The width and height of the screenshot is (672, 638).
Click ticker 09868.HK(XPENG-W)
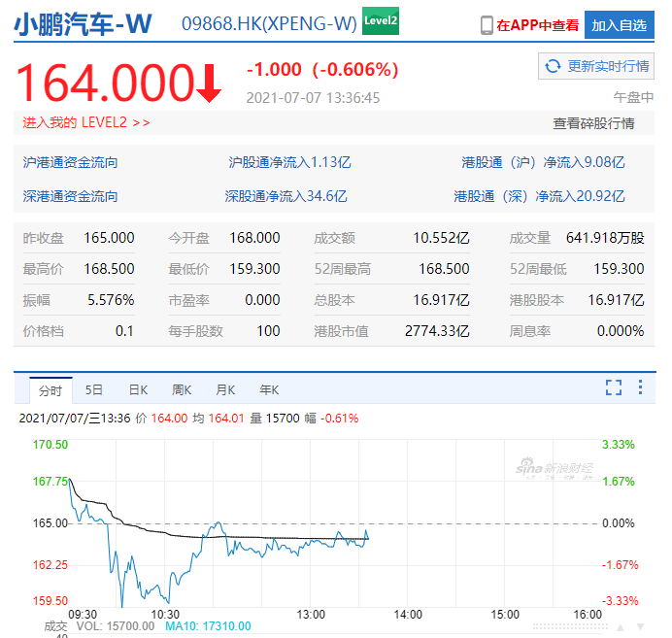[x=269, y=23]
